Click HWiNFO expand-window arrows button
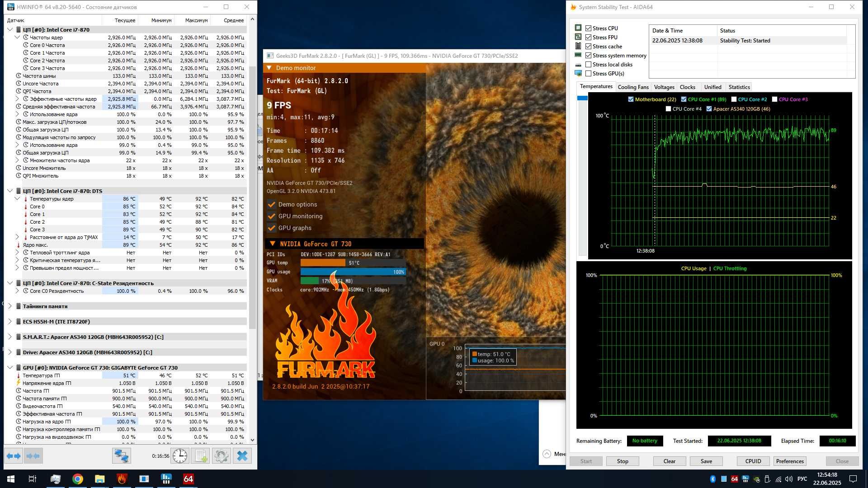The height and width of the screenshot is (488, 868). [14, 456]
